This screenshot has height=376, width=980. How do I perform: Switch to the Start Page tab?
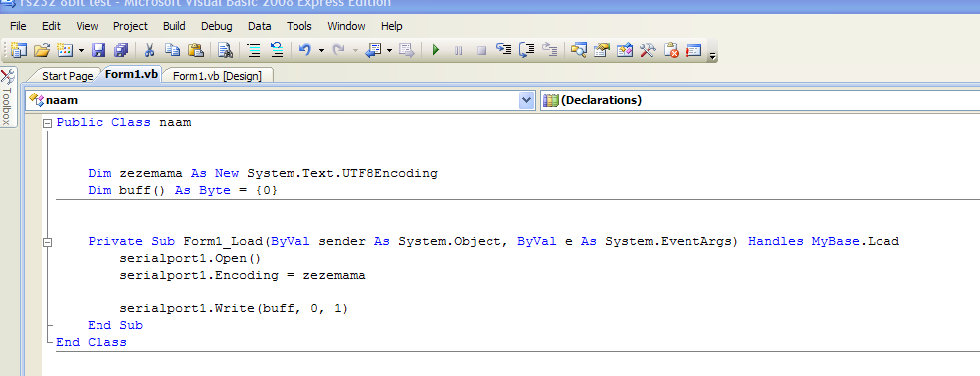[x=67, y=76]
